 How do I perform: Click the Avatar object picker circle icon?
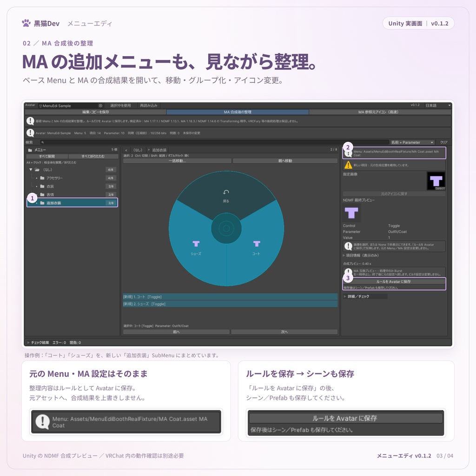tap(100, 106)
